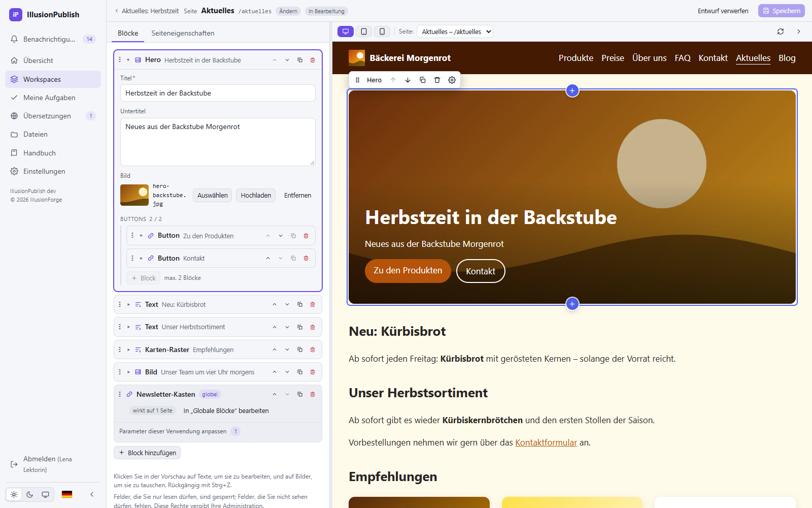The height and width of the screenshot is (508, 812).
Task: Click the Speichern button
Action: pos(782,11)
